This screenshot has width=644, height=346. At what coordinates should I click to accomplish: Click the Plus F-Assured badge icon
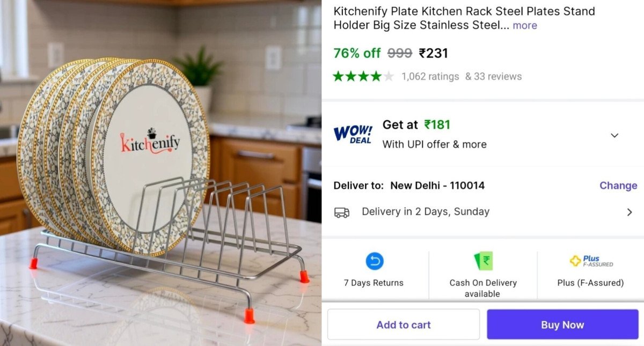(591, 261)
